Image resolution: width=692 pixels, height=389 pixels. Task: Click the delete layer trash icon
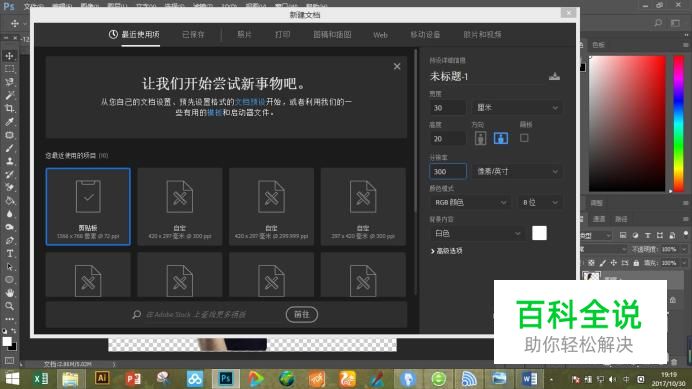coord(674,362)
